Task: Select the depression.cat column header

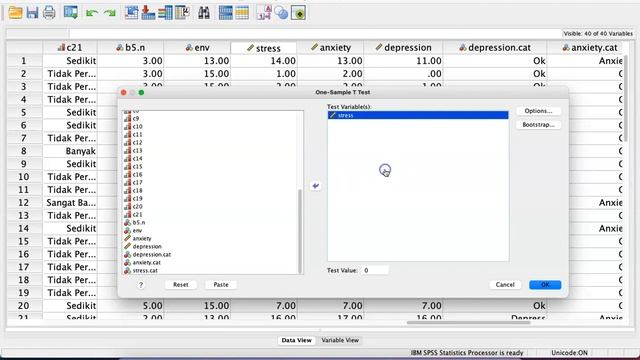Action: click(x=495, y=48)
